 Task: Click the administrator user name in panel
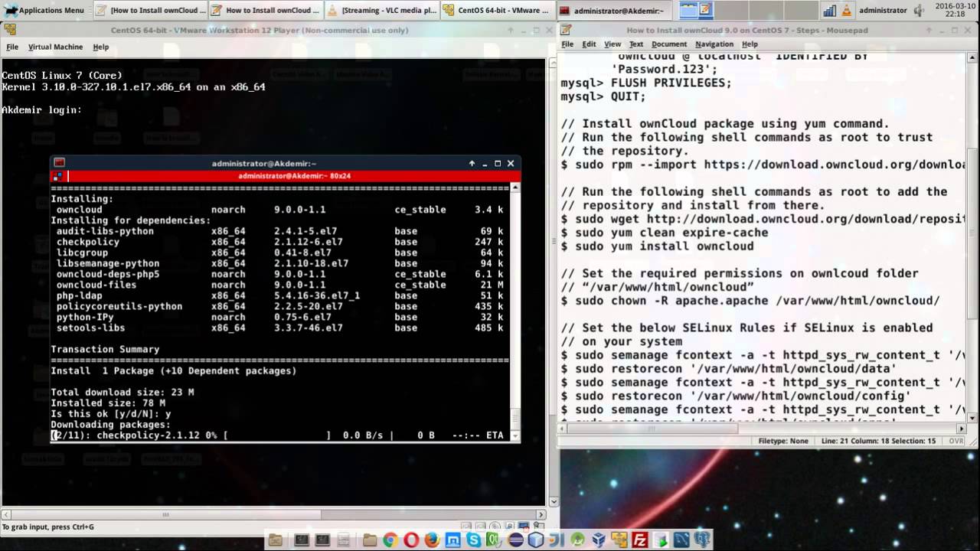tap(883, 10)
